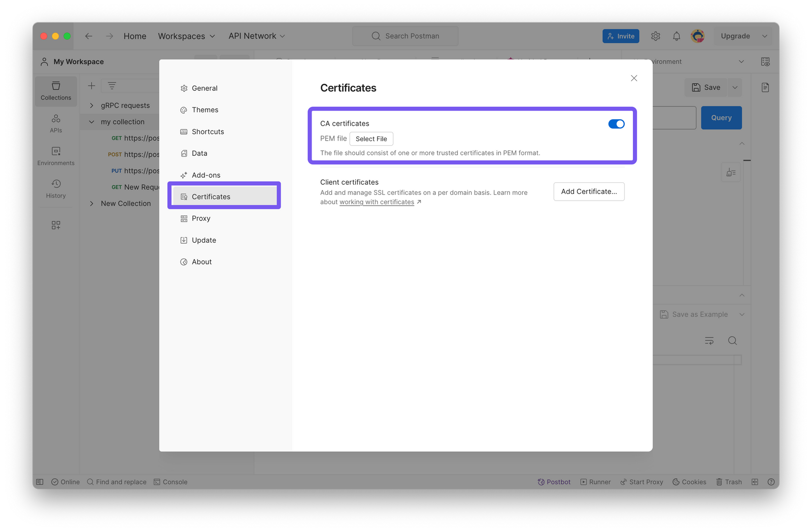Open the working with certificates link
The image size is (812, 532).
[x=377, y=202]
